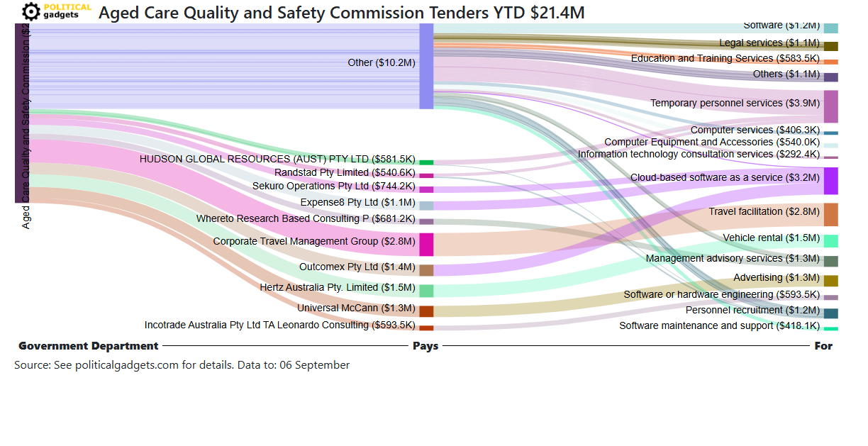This screenshot has height=446, width=868.
Task: Click Computer Equipment and Accessories ($540.0K) label
Action: click(x=712, y=142)
